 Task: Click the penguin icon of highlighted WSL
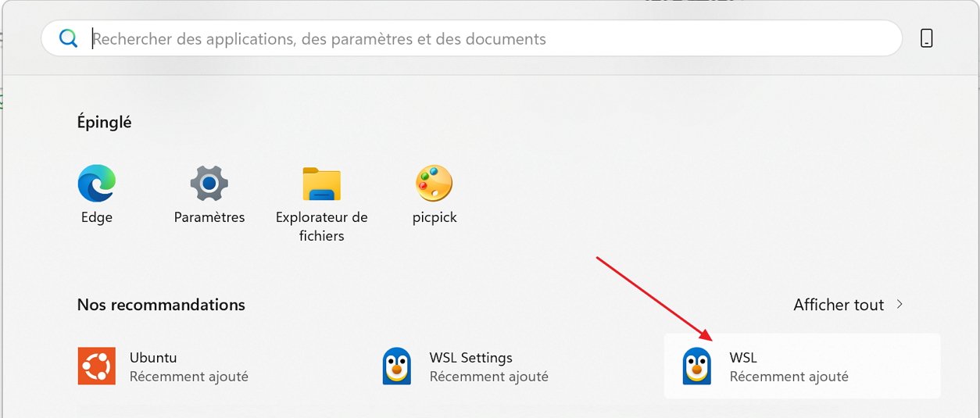(x=696, y=366)
